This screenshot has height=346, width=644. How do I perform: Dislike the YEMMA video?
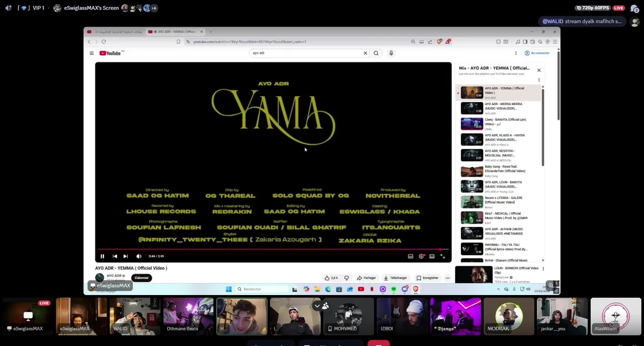click(x=346, y=278)
